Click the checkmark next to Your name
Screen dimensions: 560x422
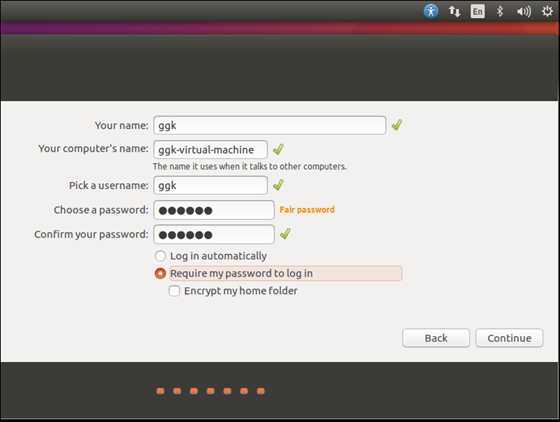[397, 125]
